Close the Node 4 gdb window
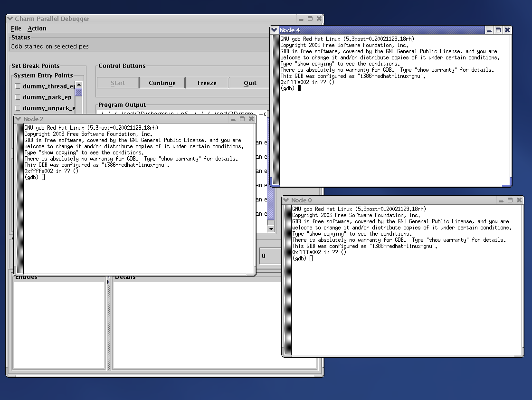The height and width of the screenshot is (400, 532). tap(507, 30)
